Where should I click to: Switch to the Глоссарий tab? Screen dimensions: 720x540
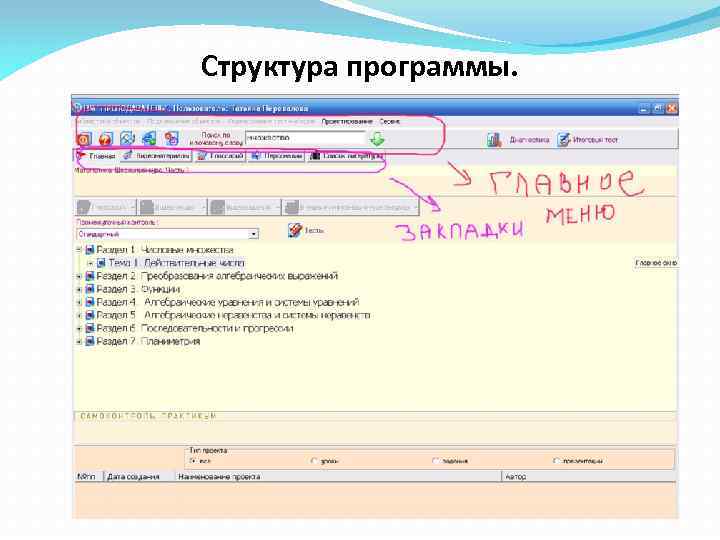pyautogui.click(x=220, y=156)
